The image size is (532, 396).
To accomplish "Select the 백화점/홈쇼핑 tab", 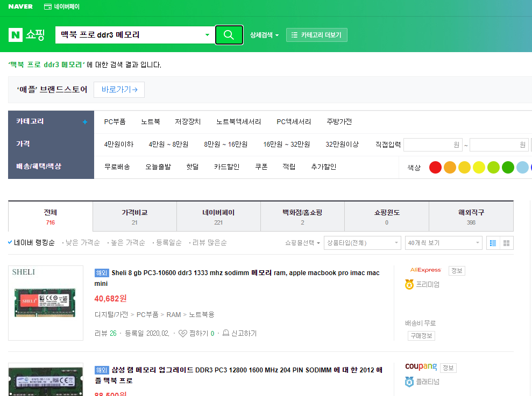I will tap(302, 217).
